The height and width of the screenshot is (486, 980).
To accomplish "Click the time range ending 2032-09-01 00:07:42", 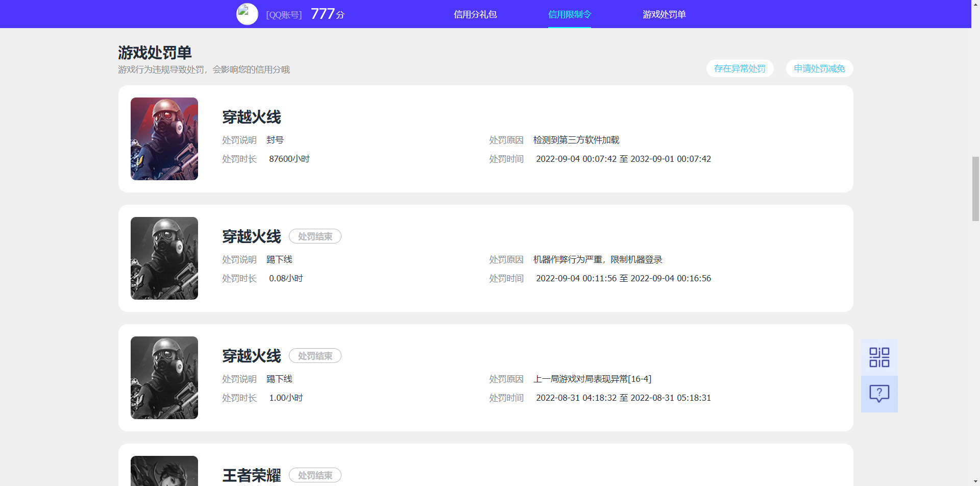I will [623, 159].
